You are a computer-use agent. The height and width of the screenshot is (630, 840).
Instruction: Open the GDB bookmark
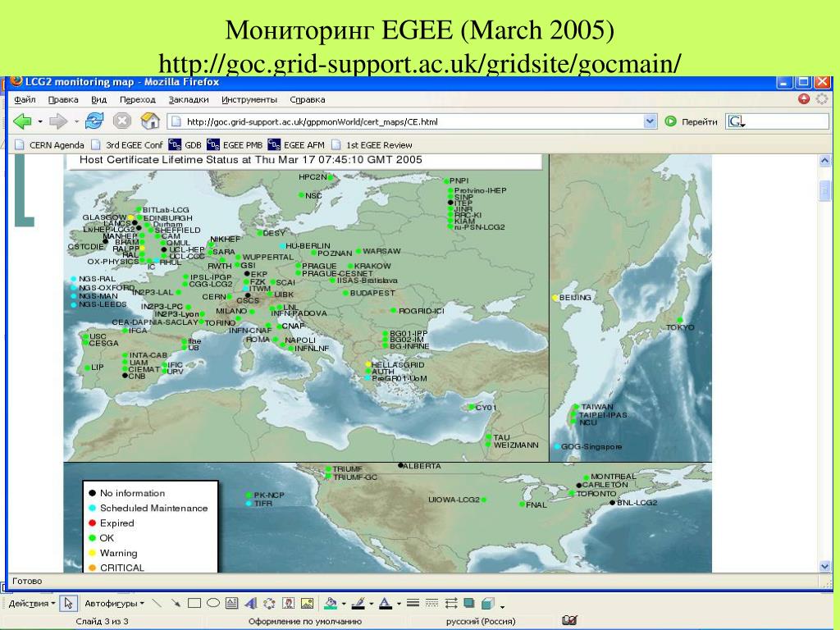coord(185,144)
